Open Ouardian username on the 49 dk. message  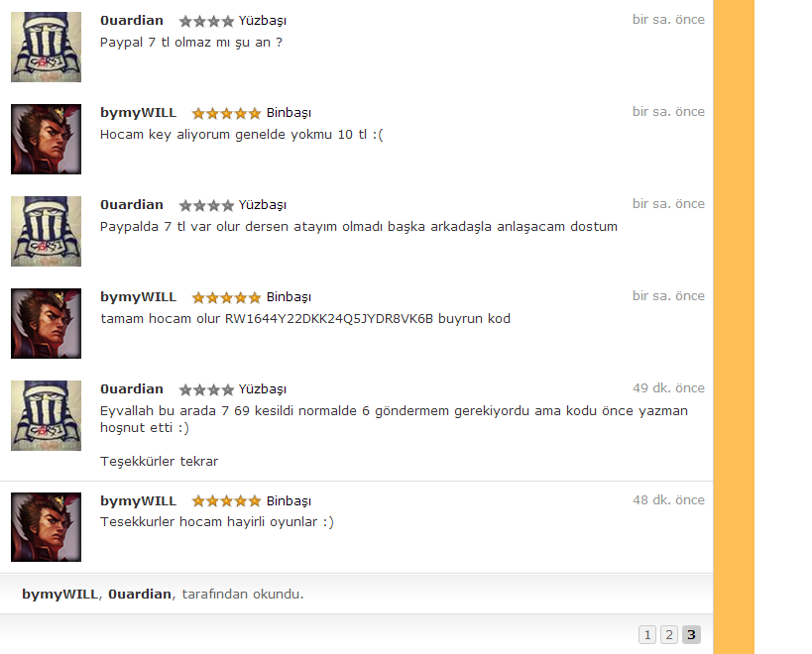pyautogui.click(x=132, y=389)
